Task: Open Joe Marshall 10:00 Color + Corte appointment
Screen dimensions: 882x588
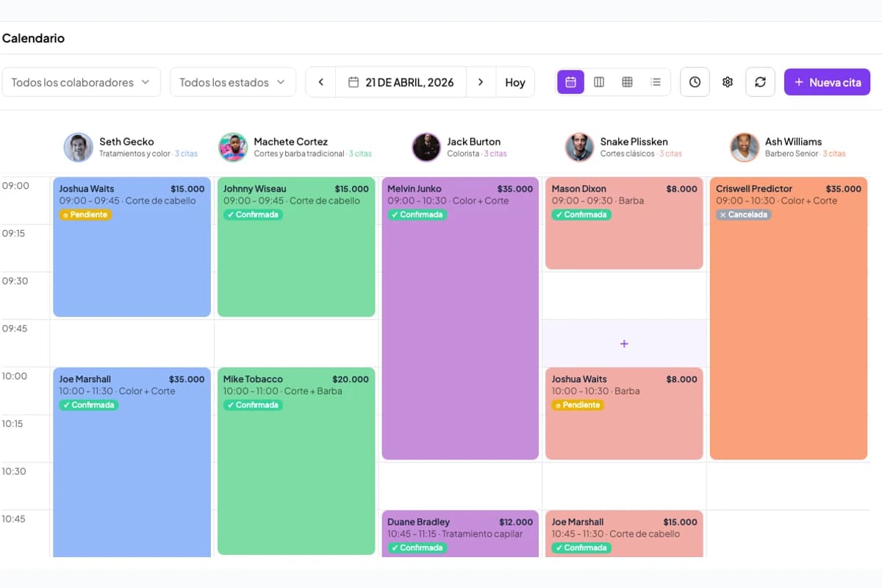Action: point(132,462)
